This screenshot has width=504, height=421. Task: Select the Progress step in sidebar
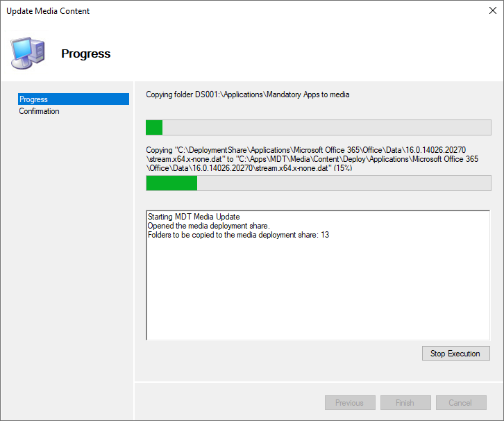pyautogui.click(x=74, y=99)
